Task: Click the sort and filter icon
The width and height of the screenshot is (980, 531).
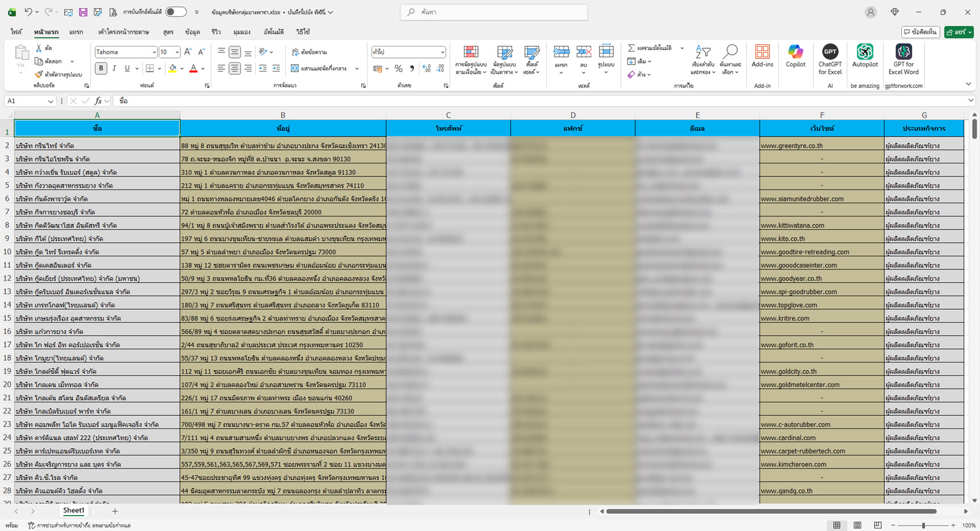Action: click(703, 60)
